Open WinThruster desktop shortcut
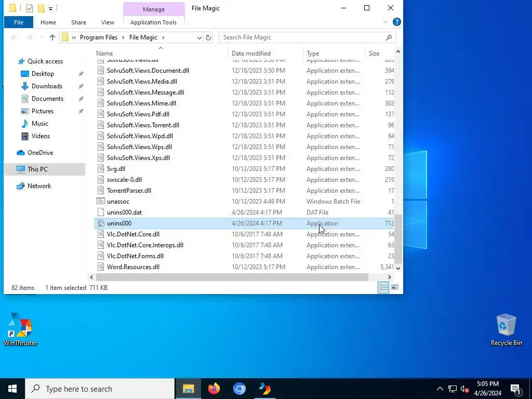Screen dimensions: 532x399 (20, 329)
